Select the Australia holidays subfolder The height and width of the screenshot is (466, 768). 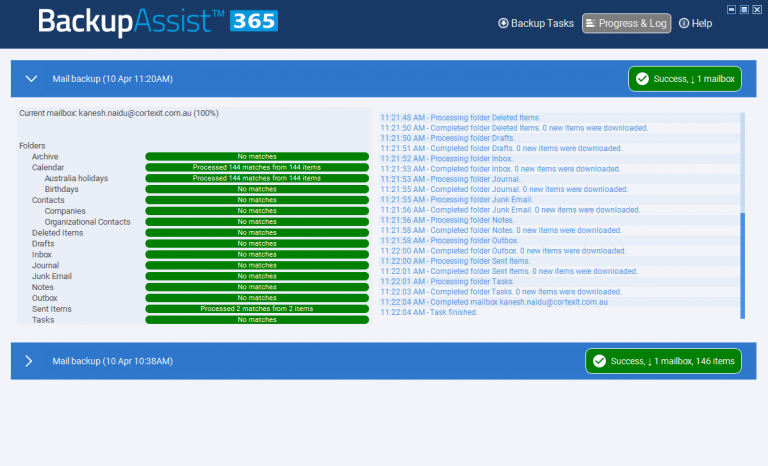(x=76, y=179)
